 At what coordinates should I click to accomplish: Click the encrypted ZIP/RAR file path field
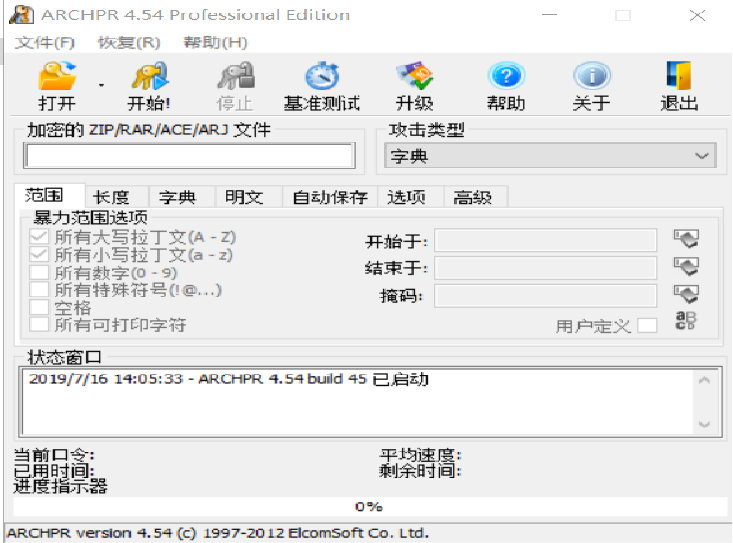pyautogui.click(x=189, y=156)
